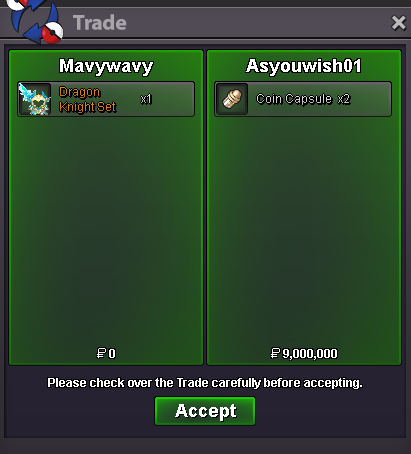Click the 'Please check over the Trade' notice
This screenshot has height=454, width=411.
point(205,383)
